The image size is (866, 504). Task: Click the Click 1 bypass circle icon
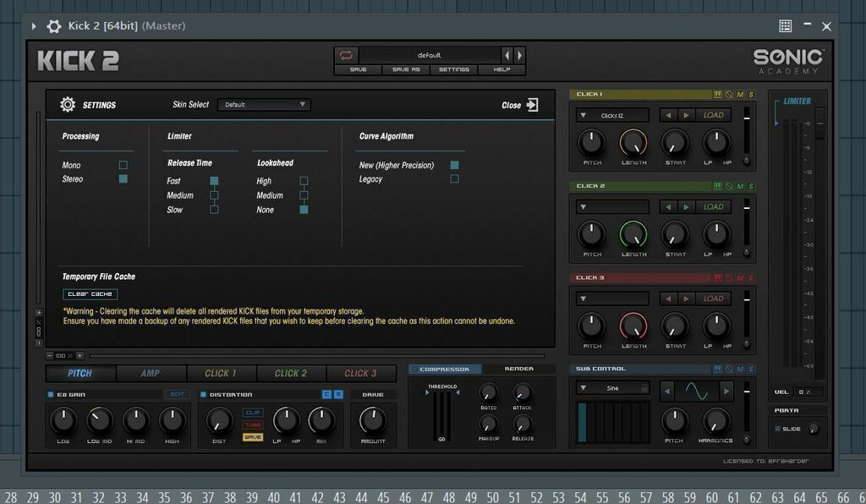click(729, 95)
